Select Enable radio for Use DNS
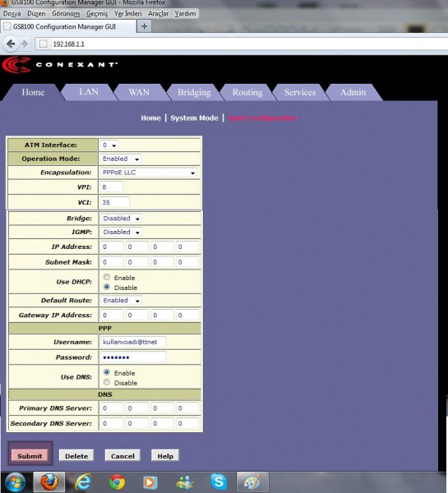The image size is (448, 493). tap(107, 372)
